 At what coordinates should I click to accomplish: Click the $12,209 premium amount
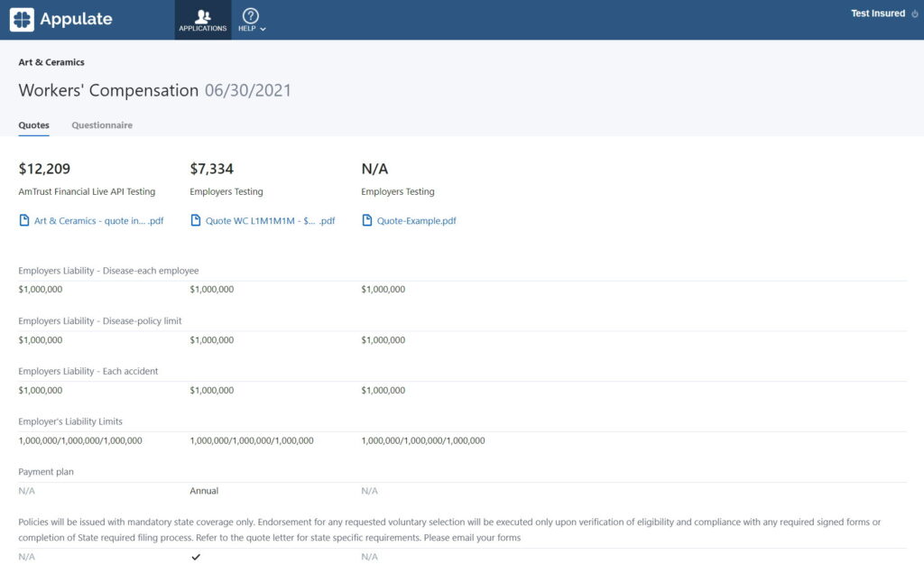[x=44, y=169]
